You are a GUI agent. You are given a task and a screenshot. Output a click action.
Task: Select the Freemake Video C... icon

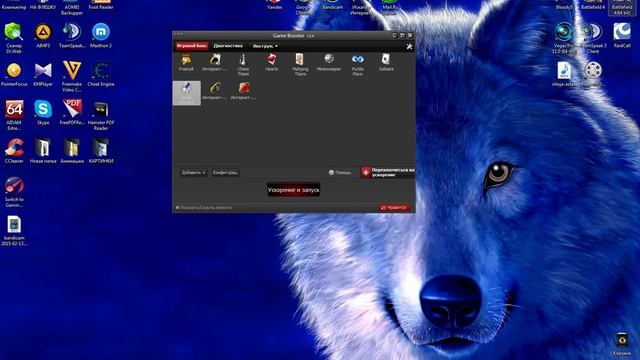point(72,77)
